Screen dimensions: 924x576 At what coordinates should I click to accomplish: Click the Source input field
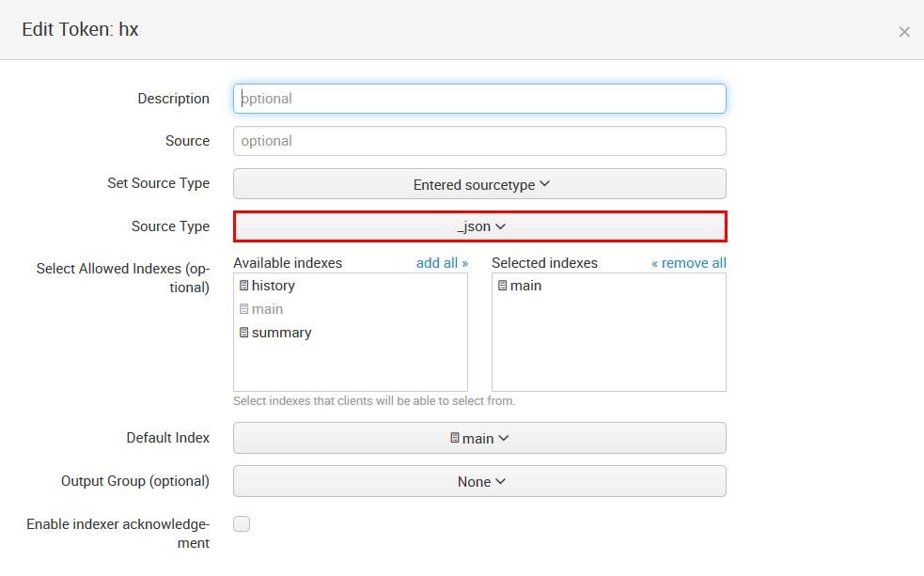(479, 141)
